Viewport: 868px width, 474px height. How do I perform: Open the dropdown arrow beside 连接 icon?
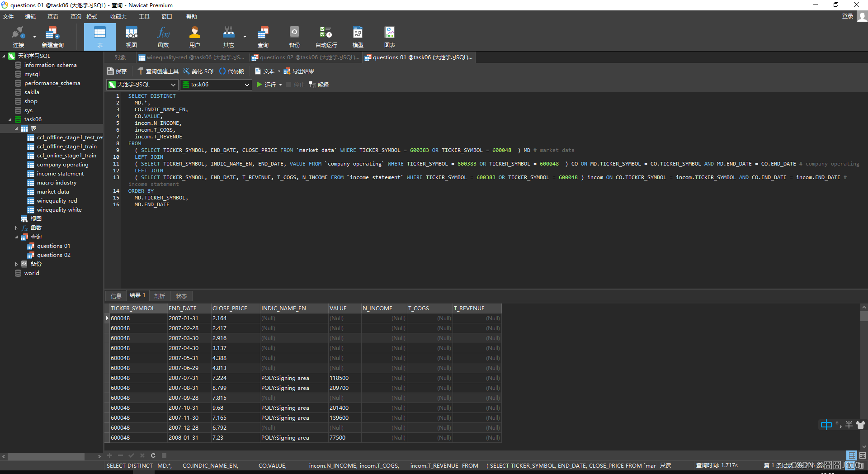[34, 37]
